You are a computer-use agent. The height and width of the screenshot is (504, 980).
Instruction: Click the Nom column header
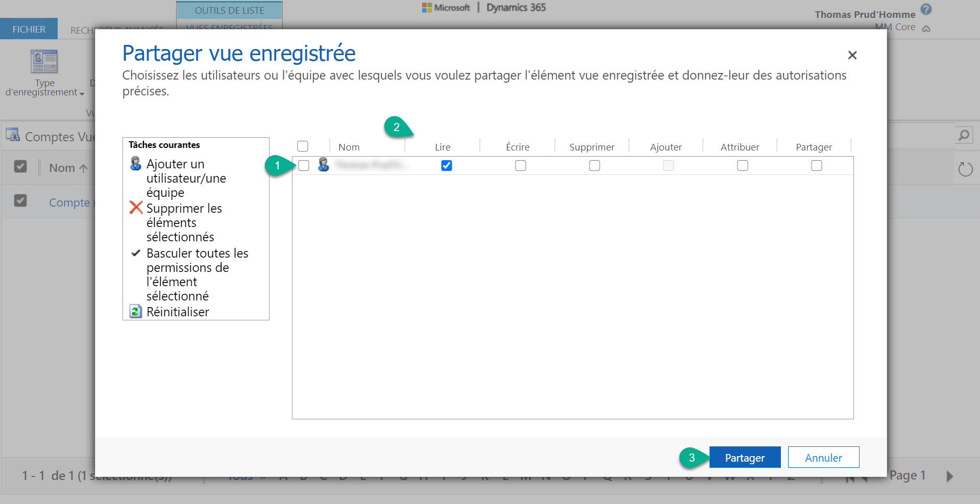tap(349, 147)
